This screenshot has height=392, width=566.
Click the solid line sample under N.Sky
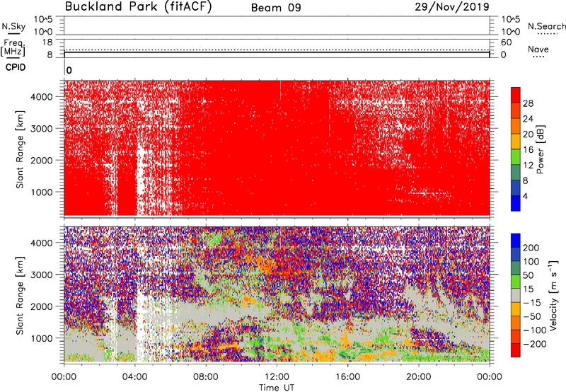[13, 33]
